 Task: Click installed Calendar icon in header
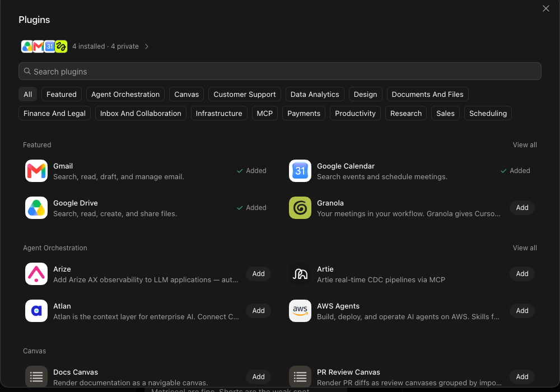coord(50,46)
